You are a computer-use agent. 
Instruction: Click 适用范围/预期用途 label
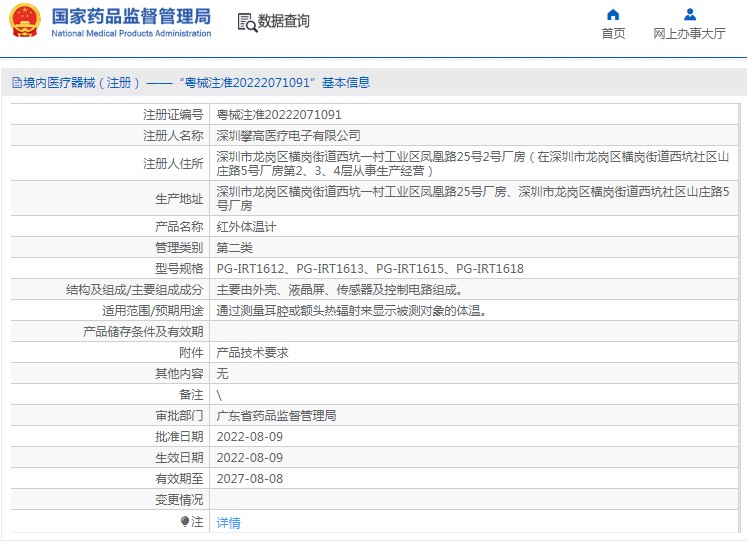coord(152,311)
